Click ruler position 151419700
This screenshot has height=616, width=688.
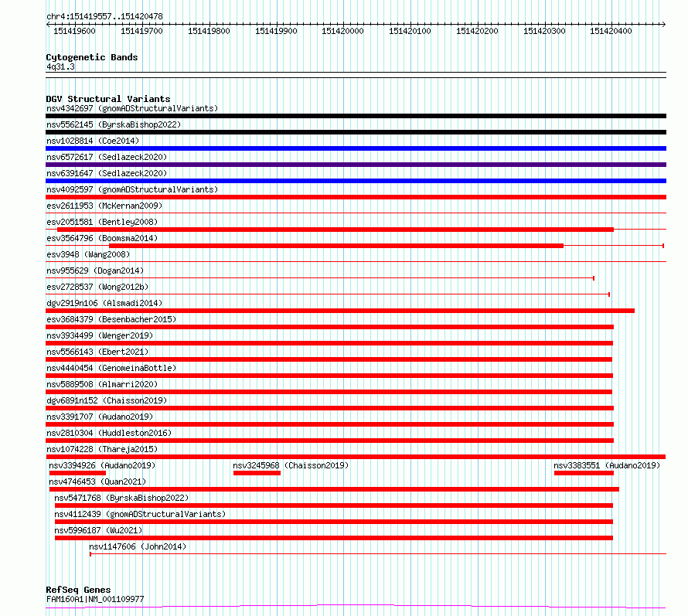click(x=141, y=31)
